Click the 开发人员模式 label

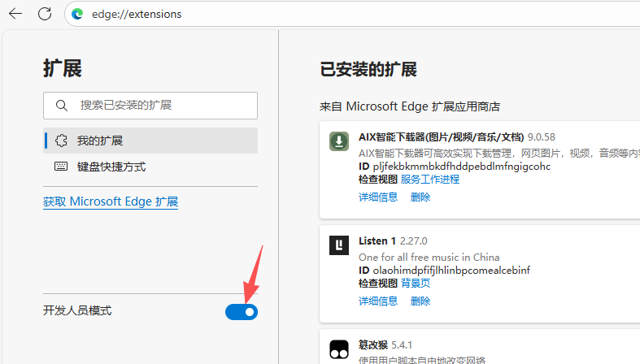[x=77, y=311]
